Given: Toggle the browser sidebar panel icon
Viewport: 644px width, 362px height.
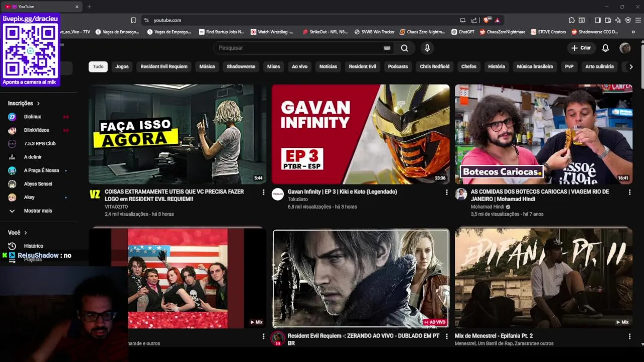Looking at the screenshot, I should [598, 20].
